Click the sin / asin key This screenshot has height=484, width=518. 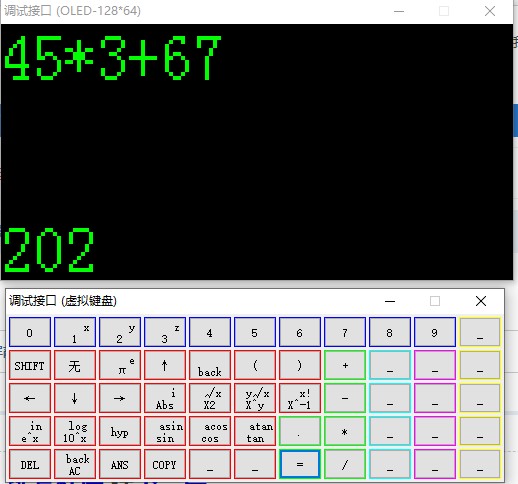(x=165, y=431)
